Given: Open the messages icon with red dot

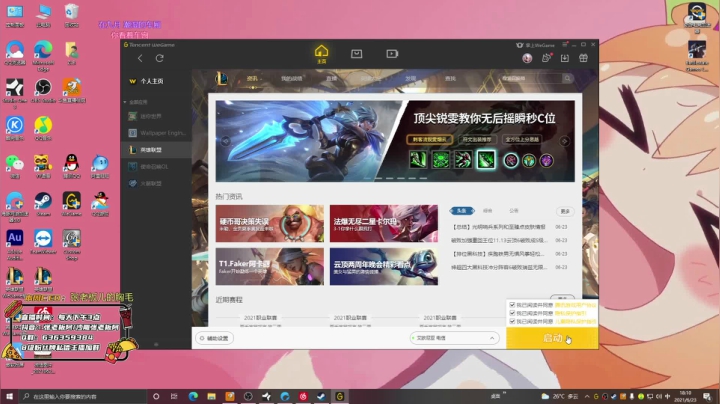Looking at the screenshot, I should tap(546, 58).
